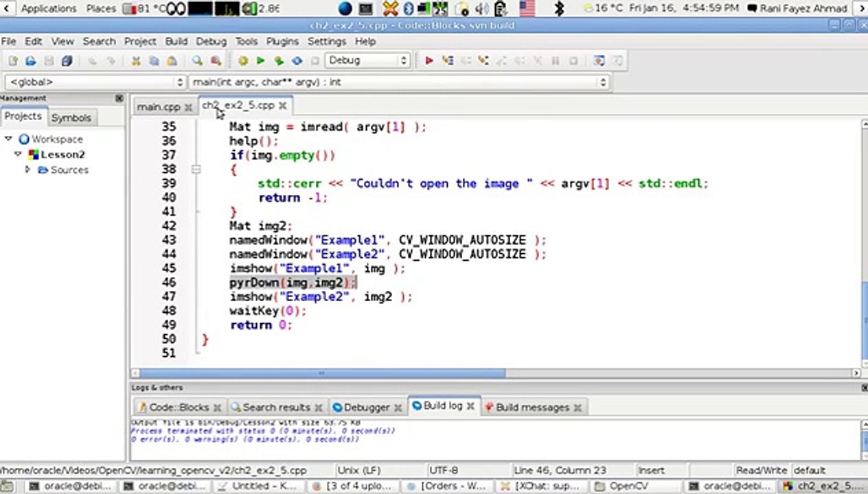Open the Settings menu

327,41
